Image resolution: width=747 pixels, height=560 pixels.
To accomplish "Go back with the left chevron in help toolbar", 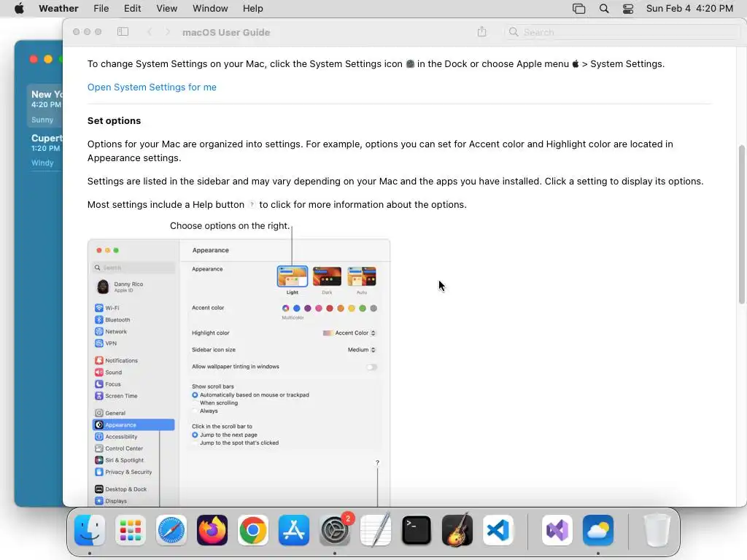I will (150, 32).
